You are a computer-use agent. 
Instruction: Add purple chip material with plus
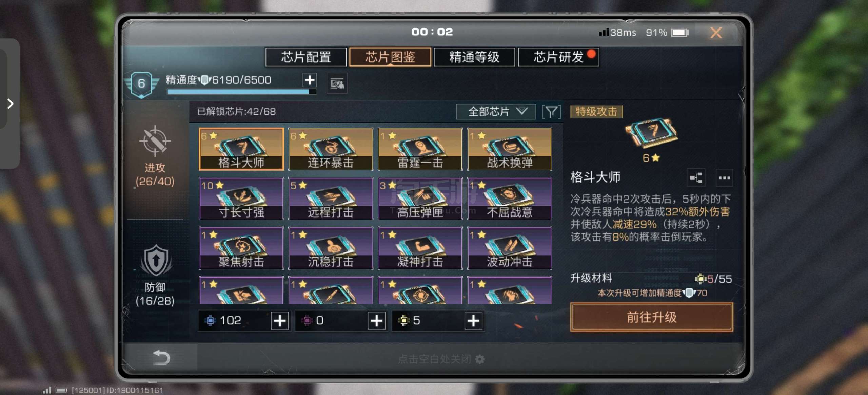click(376, 321)
